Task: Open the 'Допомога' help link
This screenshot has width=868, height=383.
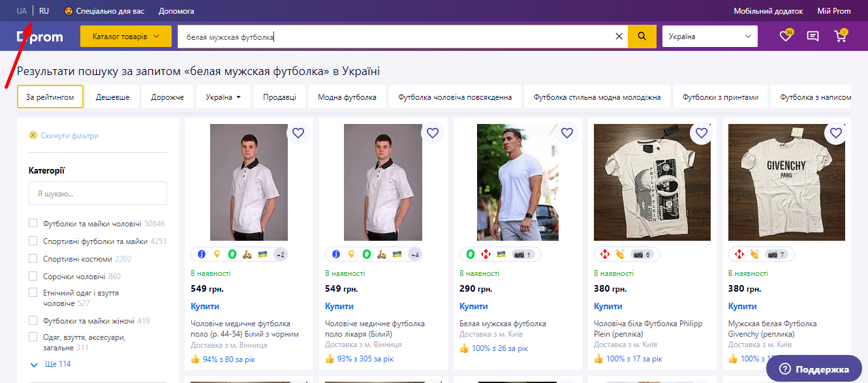Action: 176,11
